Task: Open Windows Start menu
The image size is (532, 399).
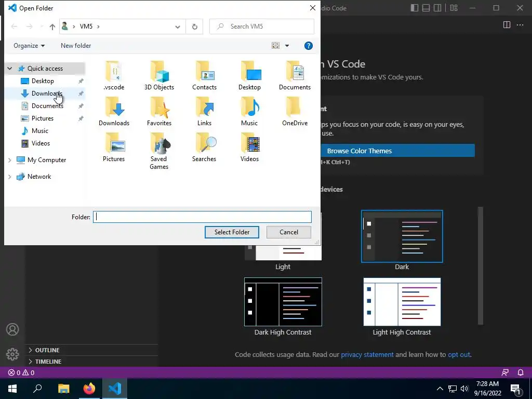Action: (12, 389)
